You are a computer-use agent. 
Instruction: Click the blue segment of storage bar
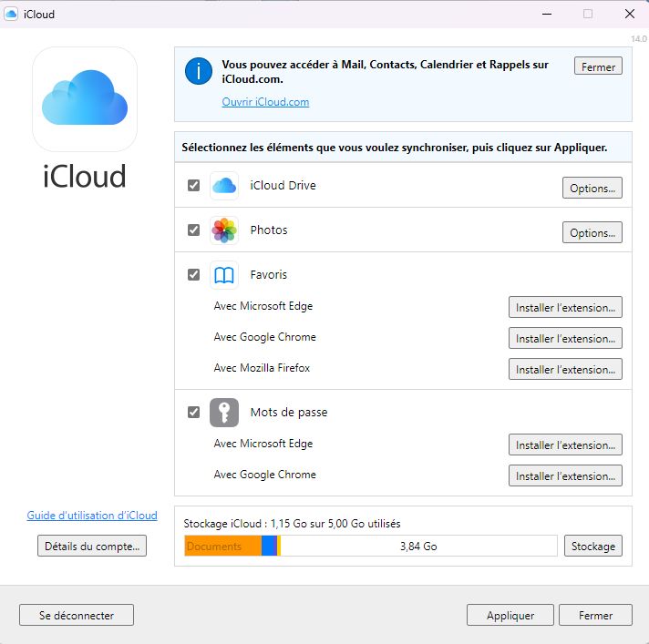coord(268,546)
